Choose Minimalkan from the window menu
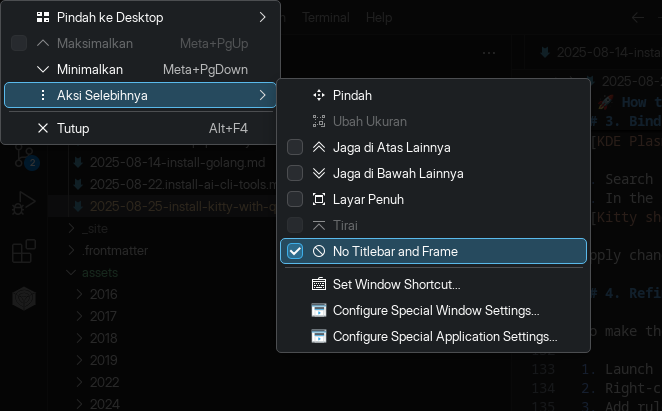 pyautogui.click(x=140, y=69)
